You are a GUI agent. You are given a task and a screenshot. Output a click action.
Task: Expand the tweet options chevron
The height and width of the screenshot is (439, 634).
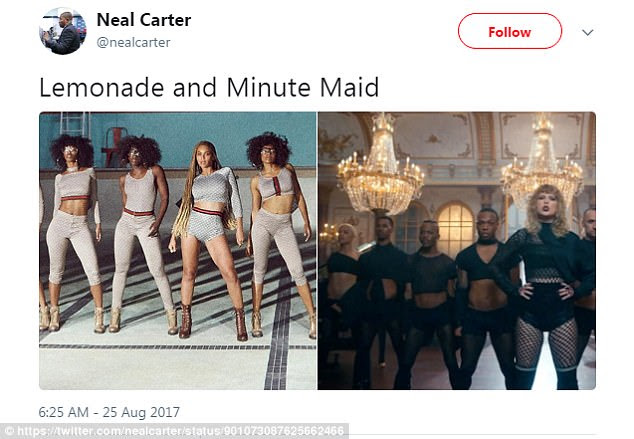tap(588, 32)
